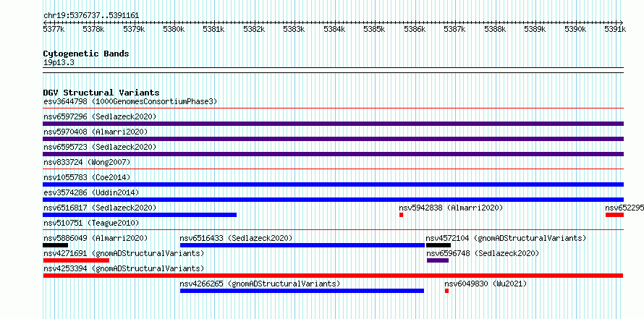Select the nsv1055783 blue variant bar
644x319 pixels.
click(x=333, y=184)
